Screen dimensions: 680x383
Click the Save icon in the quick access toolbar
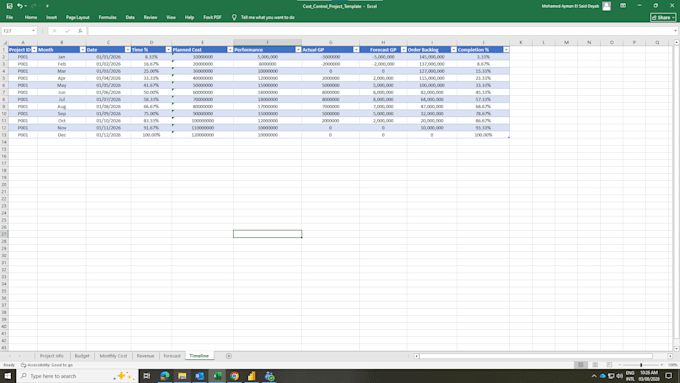click(9, 6)
